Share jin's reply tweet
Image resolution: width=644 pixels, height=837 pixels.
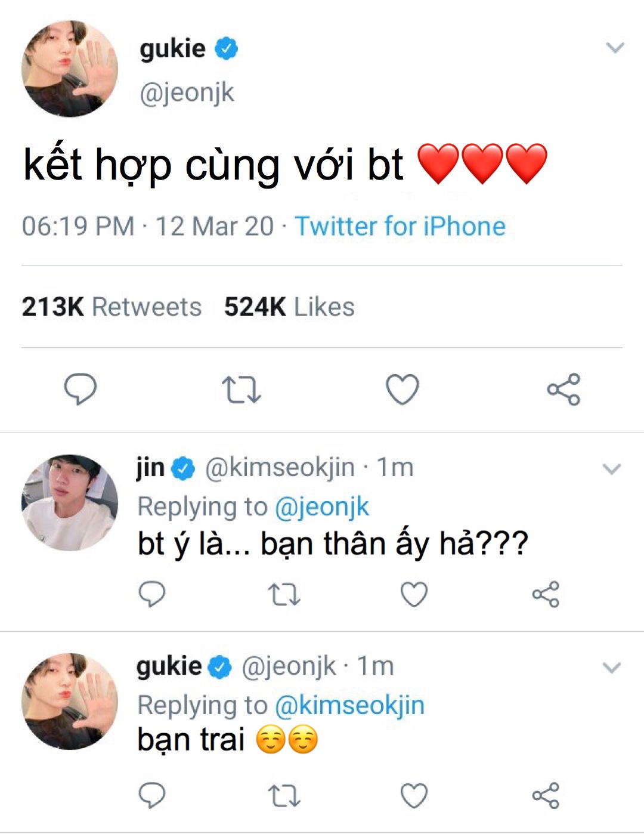click(546, 594)
